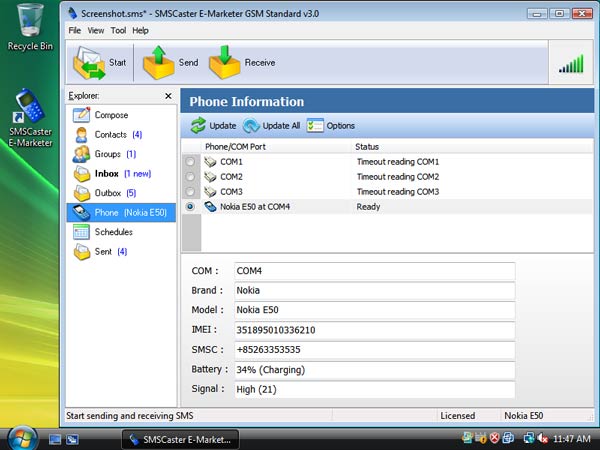Open the Tool menu

pos(118,31)
